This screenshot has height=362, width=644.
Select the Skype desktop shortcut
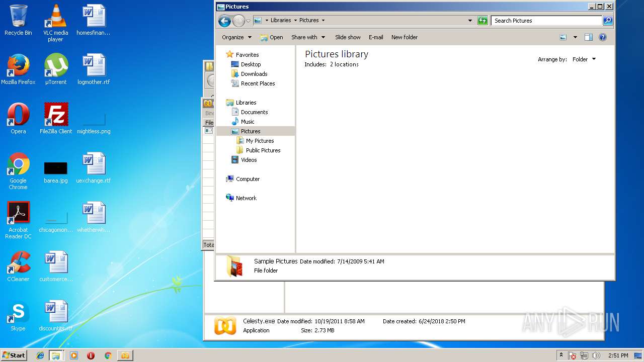tap(18, 316)
